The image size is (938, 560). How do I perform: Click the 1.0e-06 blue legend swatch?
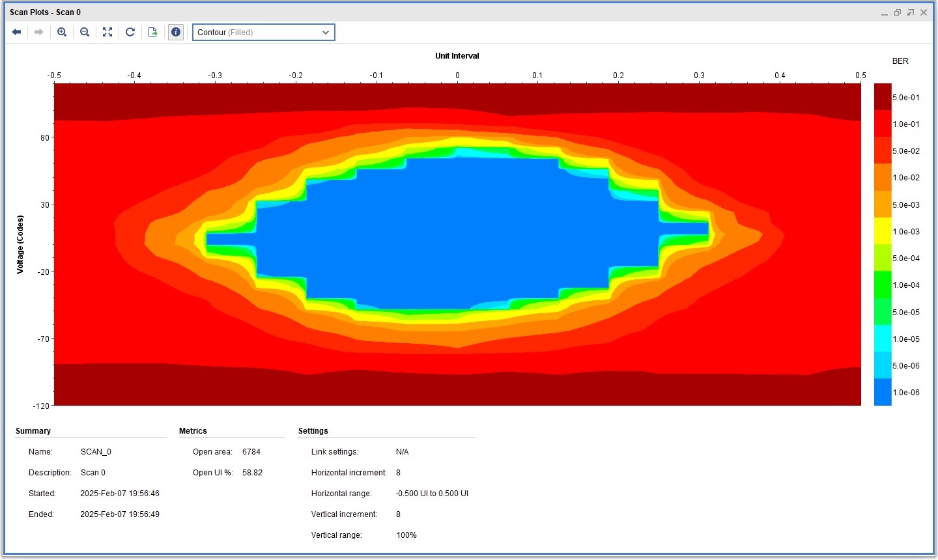883,392
